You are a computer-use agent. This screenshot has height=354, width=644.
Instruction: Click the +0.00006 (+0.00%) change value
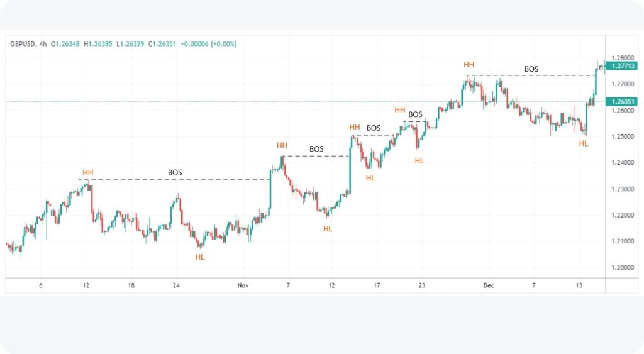click(x=209, y=44)
